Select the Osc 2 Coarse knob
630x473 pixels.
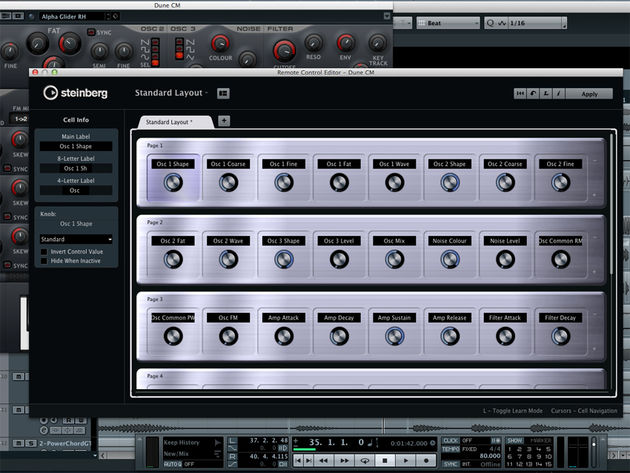point(505,182)
